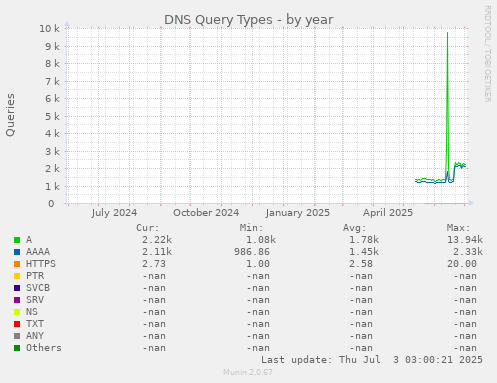Click the 'Cur:' column header
497x383 pixels.
(148, 228)
